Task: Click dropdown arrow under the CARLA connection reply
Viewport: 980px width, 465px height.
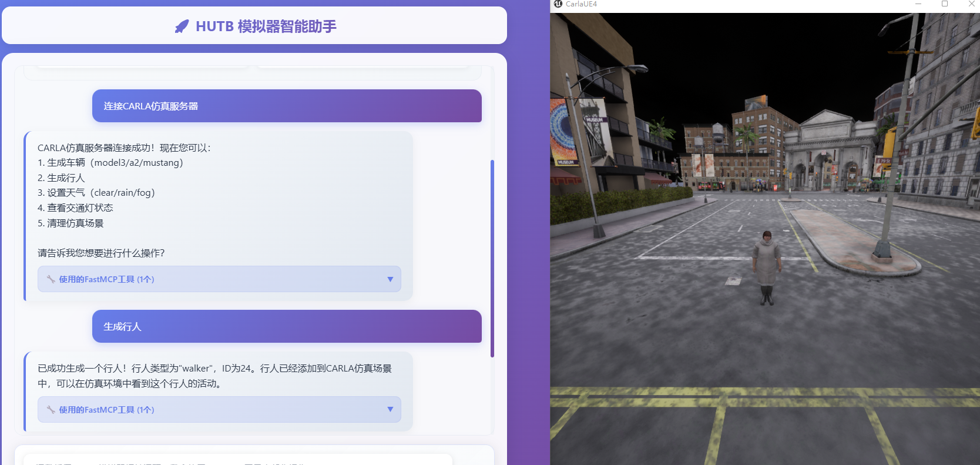Action: pyautogui.click(x=390, y=279)
